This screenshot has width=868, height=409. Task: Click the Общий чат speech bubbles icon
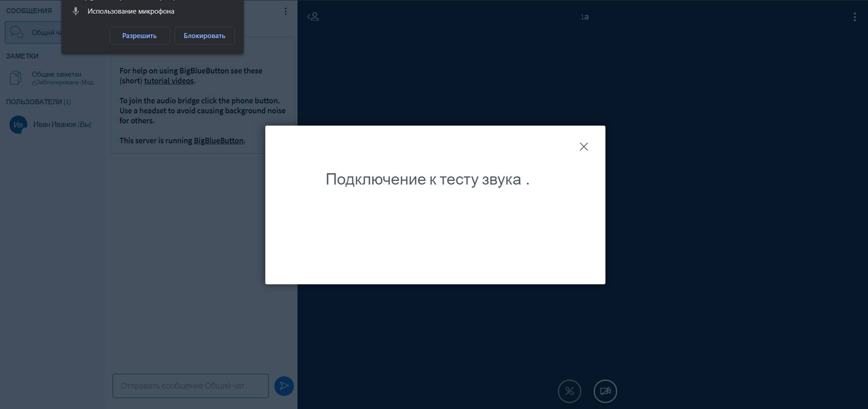[x=17, y=33]
